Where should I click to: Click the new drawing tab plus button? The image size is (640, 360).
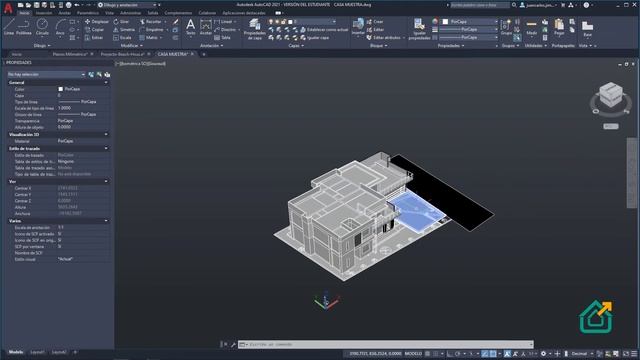point(204,54)
